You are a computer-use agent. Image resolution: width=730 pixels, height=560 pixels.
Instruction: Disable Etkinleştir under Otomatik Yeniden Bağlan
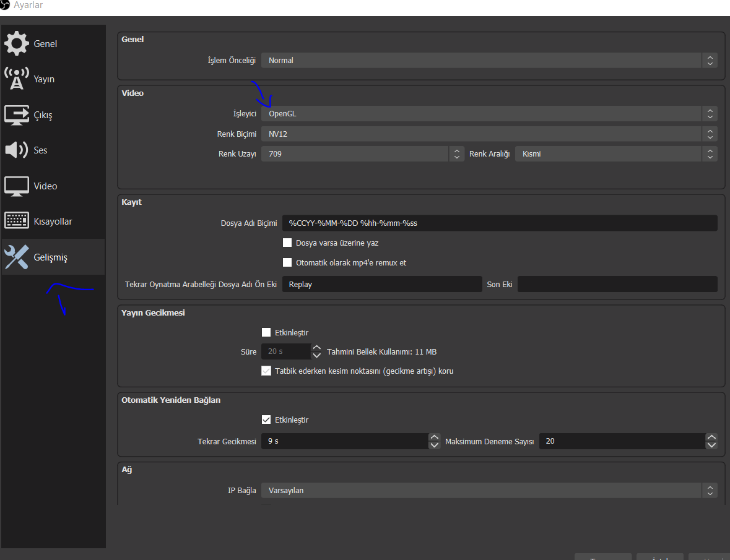(266, 420)
